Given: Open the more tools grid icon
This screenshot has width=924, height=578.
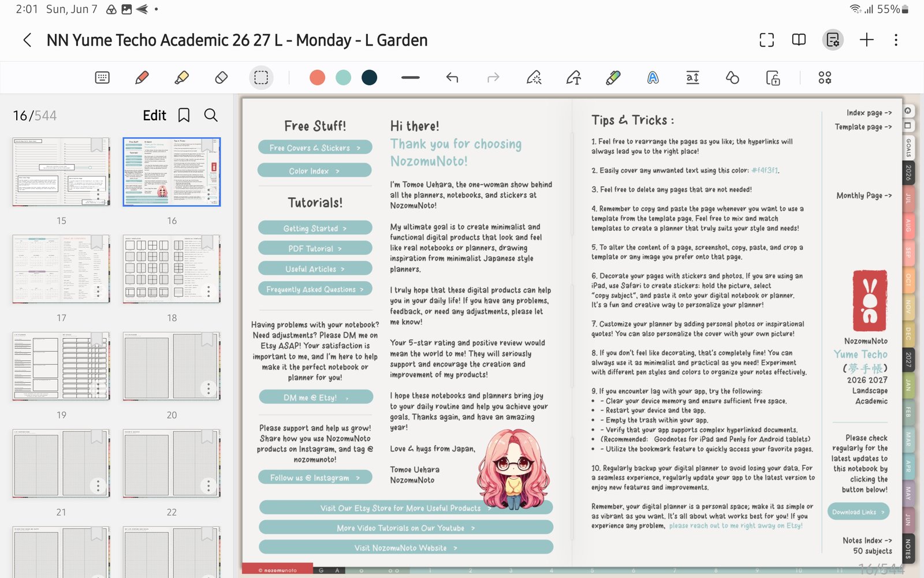Looking at the screenshot, I should coord(825,77).
